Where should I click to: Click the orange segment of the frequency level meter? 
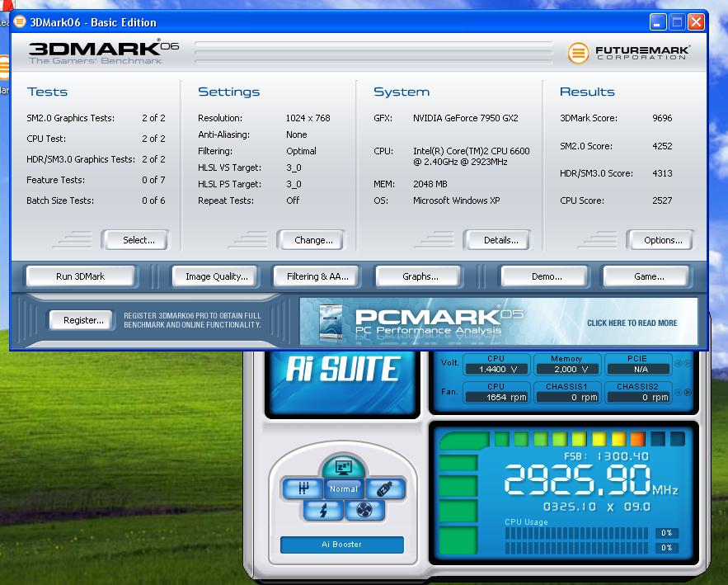coord(637,438)
